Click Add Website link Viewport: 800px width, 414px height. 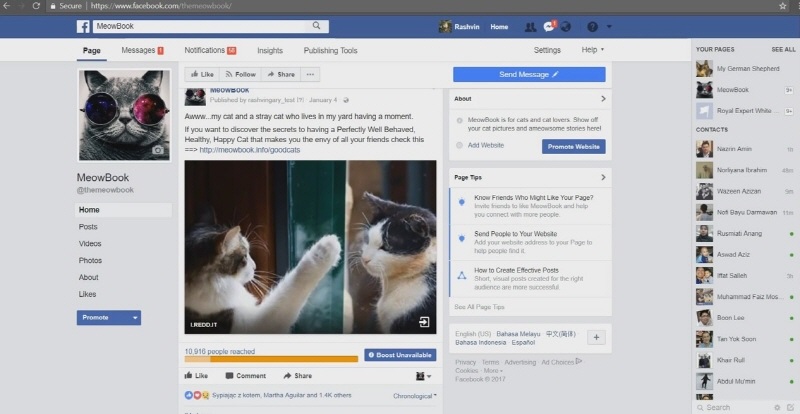(x=486, y=145)
